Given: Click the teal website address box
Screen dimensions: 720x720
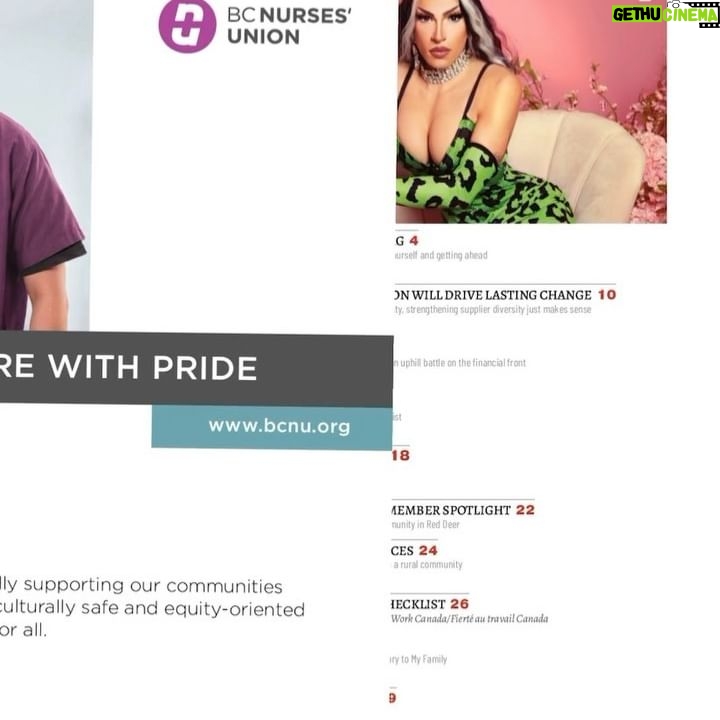Looking at the screenshot, I should tap(272, 427).
